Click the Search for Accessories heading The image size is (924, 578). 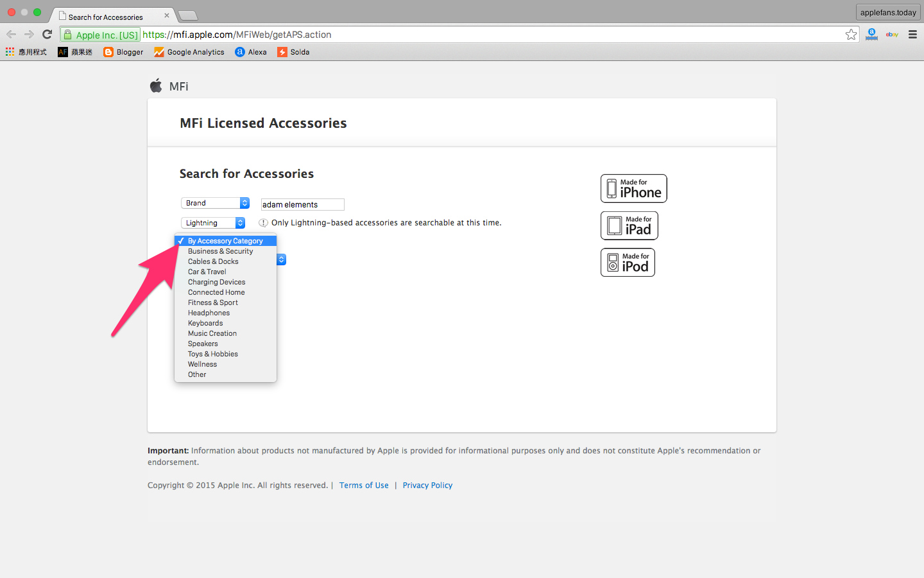(x=246, y=174)
